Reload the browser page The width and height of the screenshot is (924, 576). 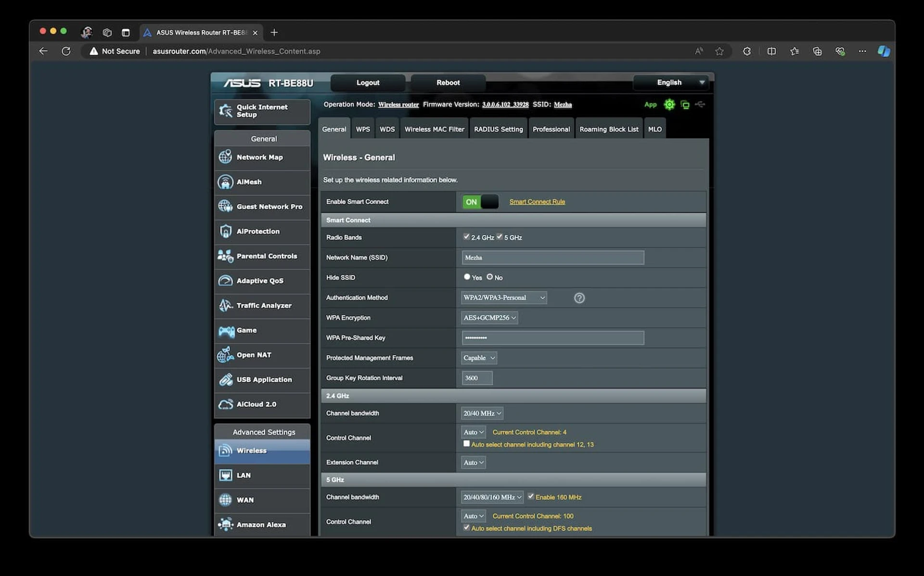[x=66, y=51]
